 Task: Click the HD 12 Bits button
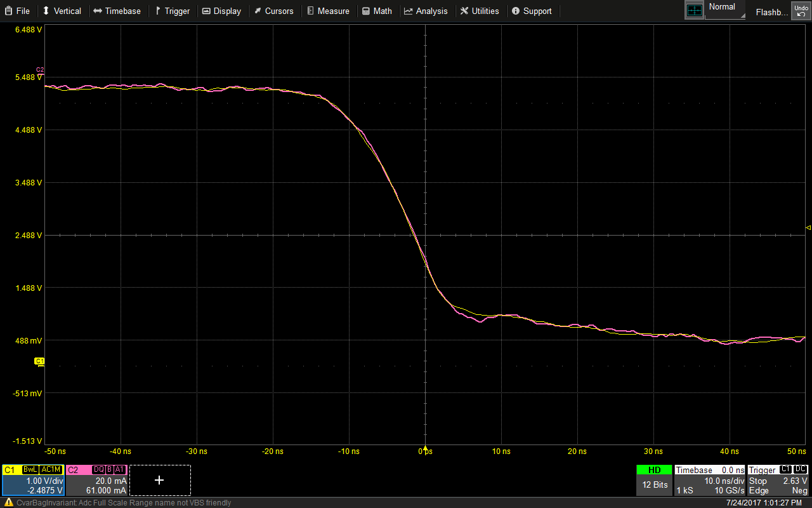pyautogui.click(x=653, y=480)
